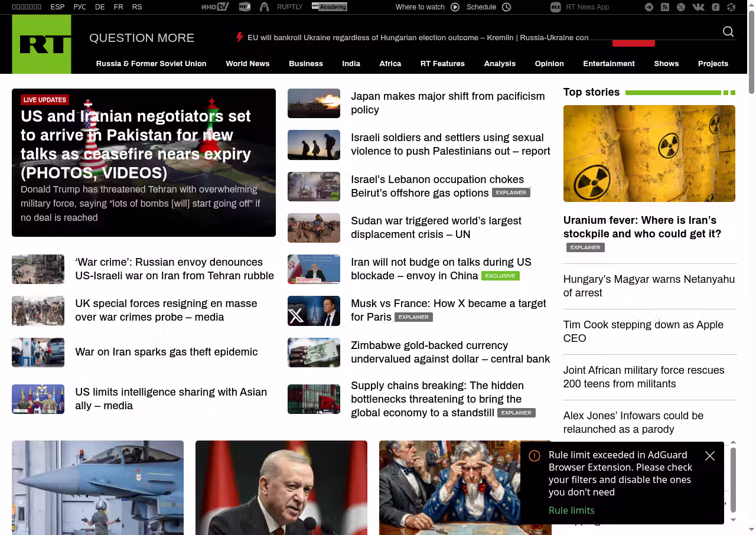
Task: Select the Africa menu section
Action: tap(390, 64)
